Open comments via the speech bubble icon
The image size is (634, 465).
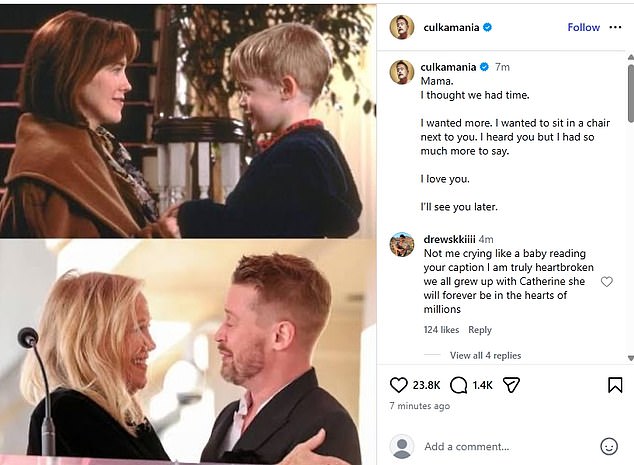pos(459,385)
